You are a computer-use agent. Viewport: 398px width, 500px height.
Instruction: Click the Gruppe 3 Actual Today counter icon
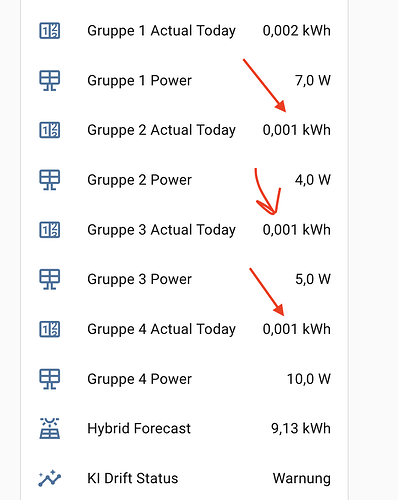[50, 230]
